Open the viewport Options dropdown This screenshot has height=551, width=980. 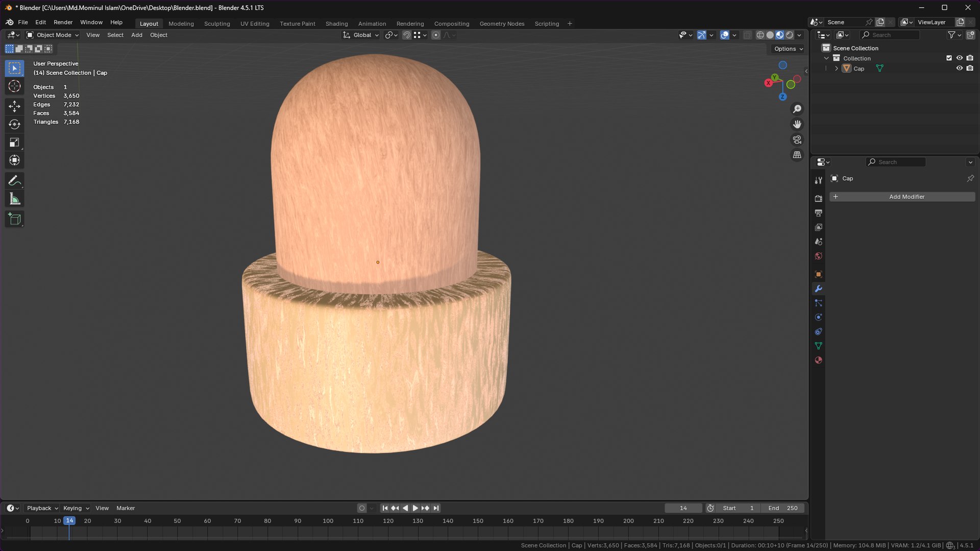pos(788,49)
